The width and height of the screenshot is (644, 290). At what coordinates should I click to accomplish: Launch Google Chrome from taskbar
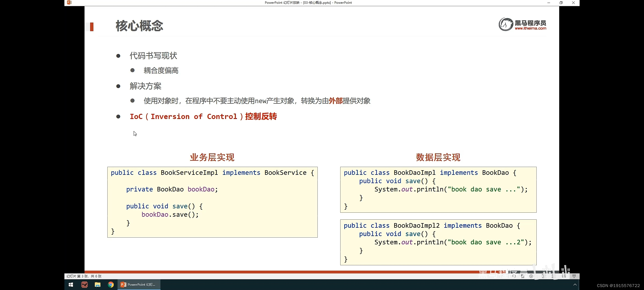pyautogui.click(x=111, y=285)
